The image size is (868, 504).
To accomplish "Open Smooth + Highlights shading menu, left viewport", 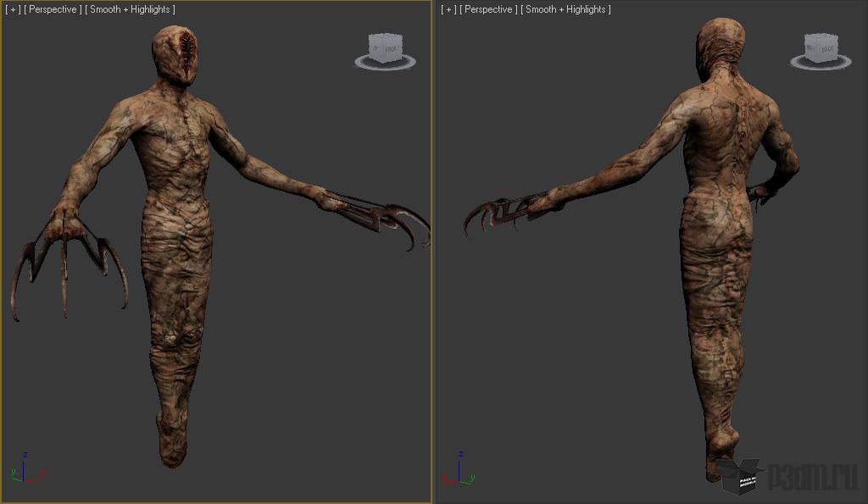I will tap(130, 9).
